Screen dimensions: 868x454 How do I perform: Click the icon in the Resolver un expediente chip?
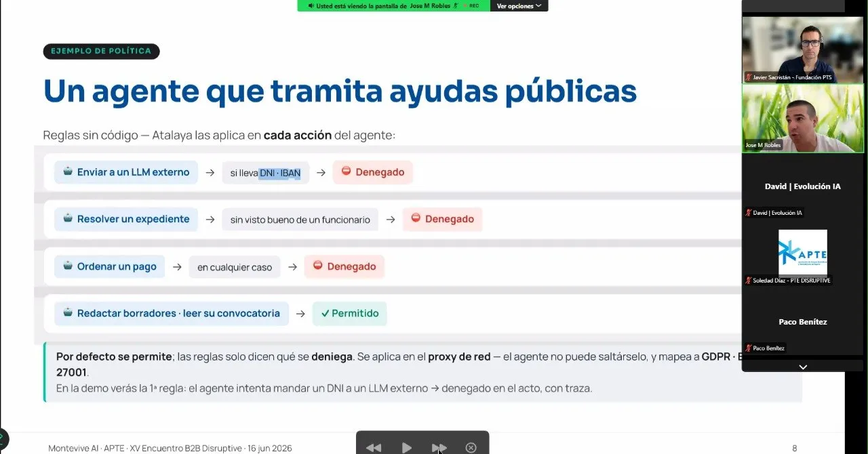point(68,219)
